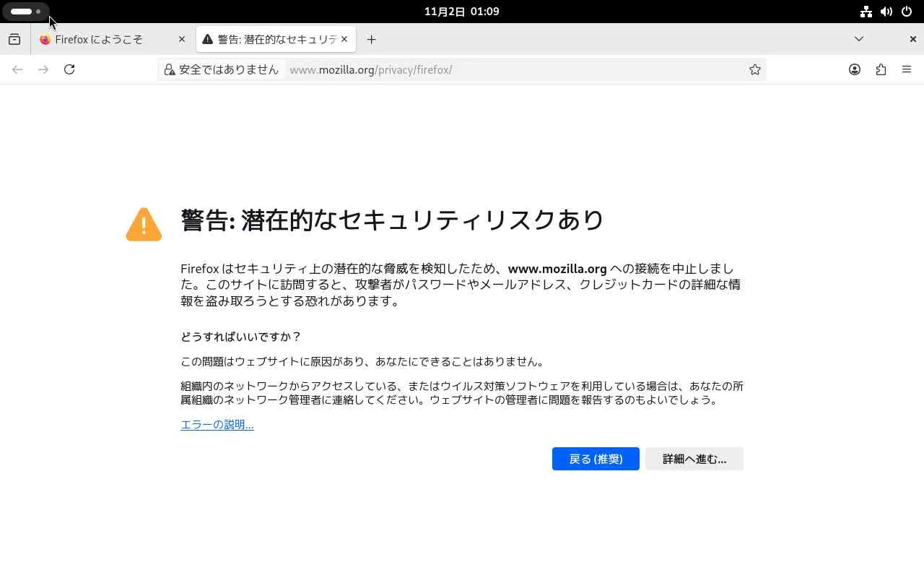Close the 'Firefox にようこそ' tab
The height and width of the screenshot is (578, 924).
pos(182,39)
